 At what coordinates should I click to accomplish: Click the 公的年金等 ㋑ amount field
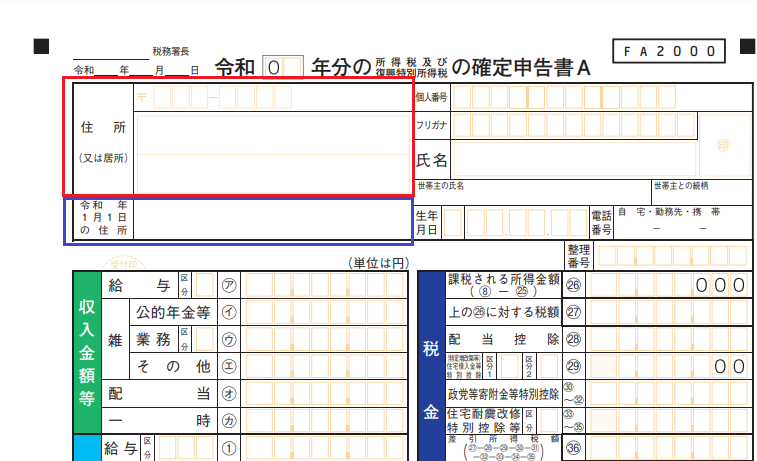(x=324, y=312)
